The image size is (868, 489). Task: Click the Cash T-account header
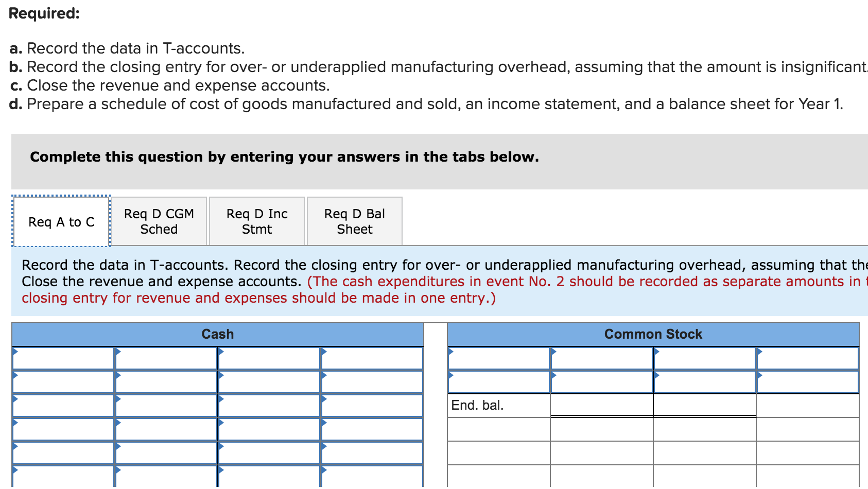click(217, 334)
